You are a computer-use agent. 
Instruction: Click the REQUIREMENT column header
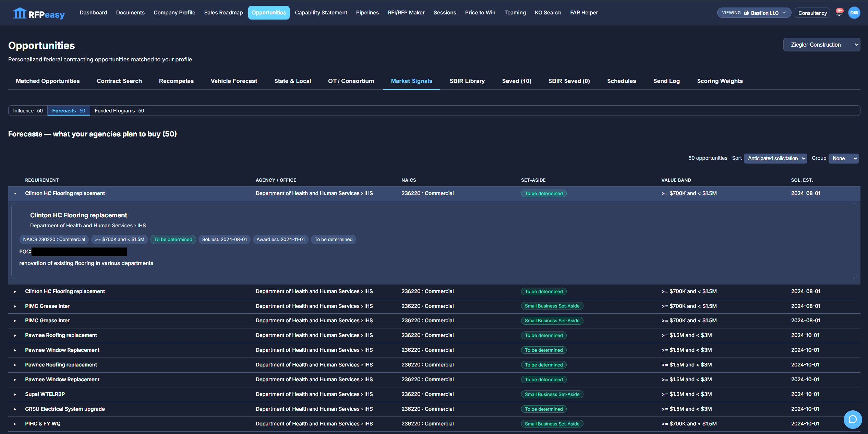tap(42, 180)
